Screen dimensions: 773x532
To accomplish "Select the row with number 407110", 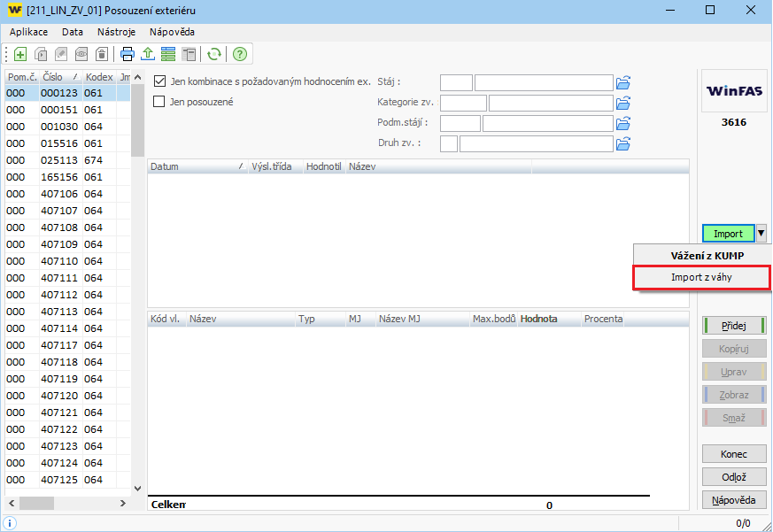I will pyautogui.click(x=58, y=261).
